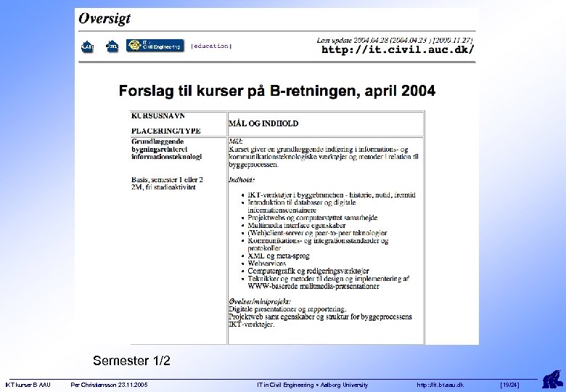Open the IT in Civil Engineering banner

(x=155, y=46)
